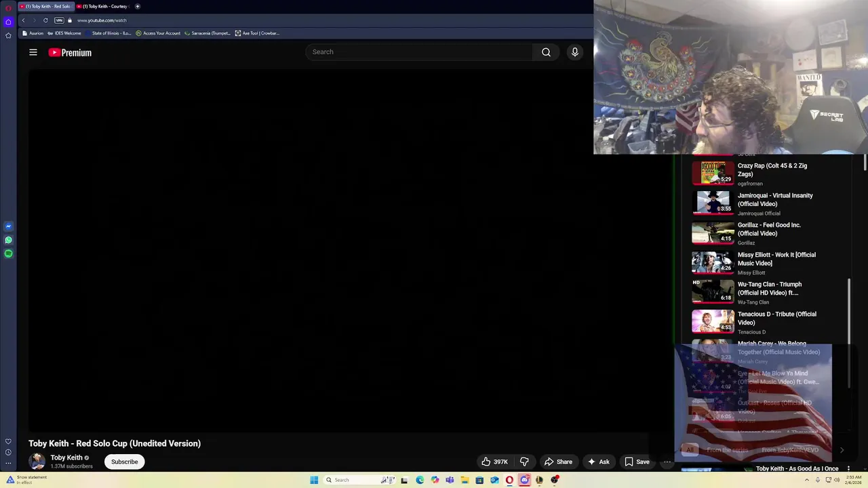Open the Opera sidebar heart pinboards icon
868x488 pixels.
[8, 441]
